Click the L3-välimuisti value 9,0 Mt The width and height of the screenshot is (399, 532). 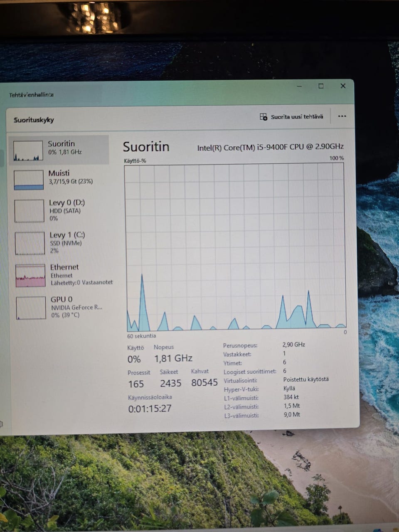pos(291,414)
